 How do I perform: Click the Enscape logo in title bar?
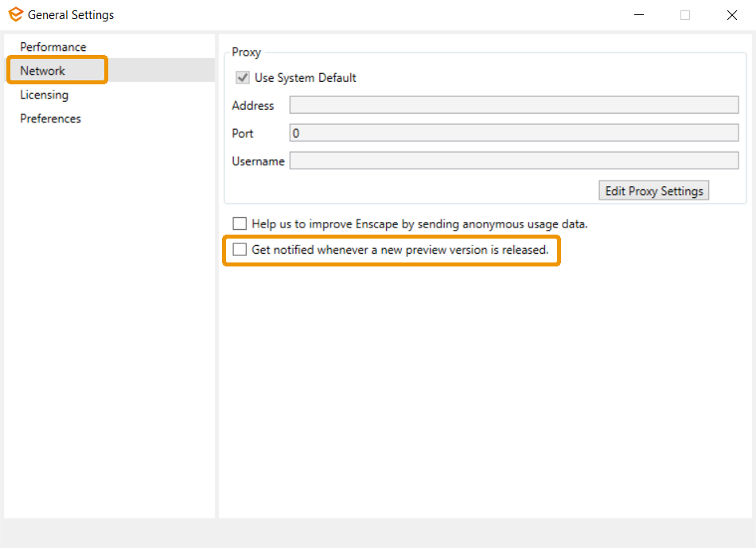15,14
